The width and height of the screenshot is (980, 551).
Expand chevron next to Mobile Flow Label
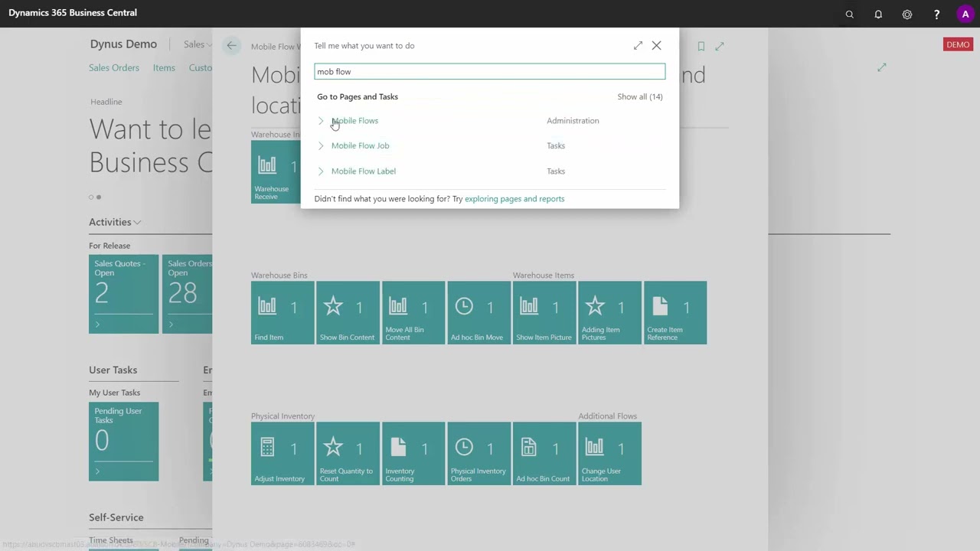click(x=321, y=171)
